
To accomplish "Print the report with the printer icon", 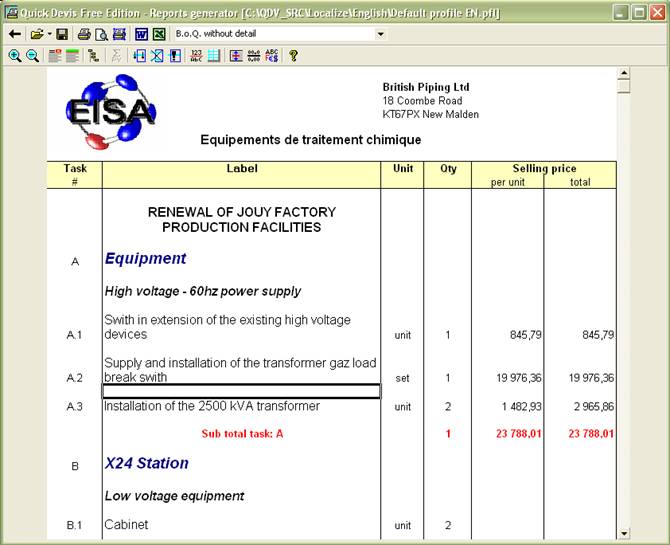I will pyautogui.click(x=84, y=34).
